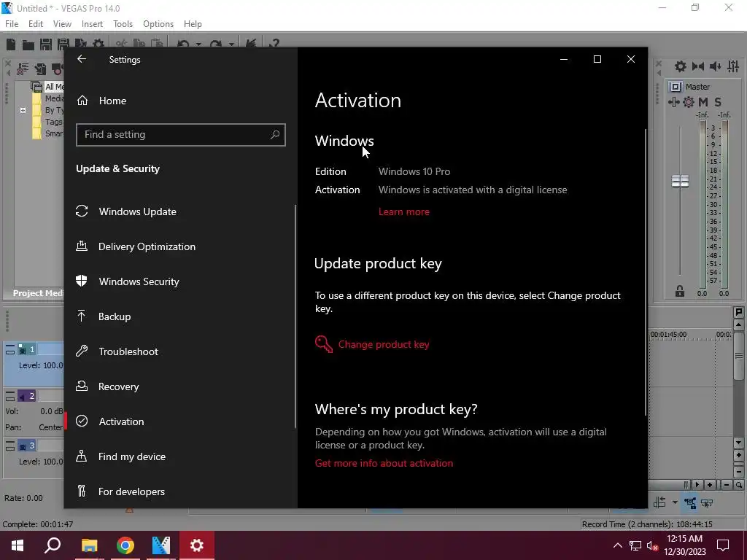Click Remove unused media icon in Project Media
Screen dimensions: 747x560
pos(23,69)
